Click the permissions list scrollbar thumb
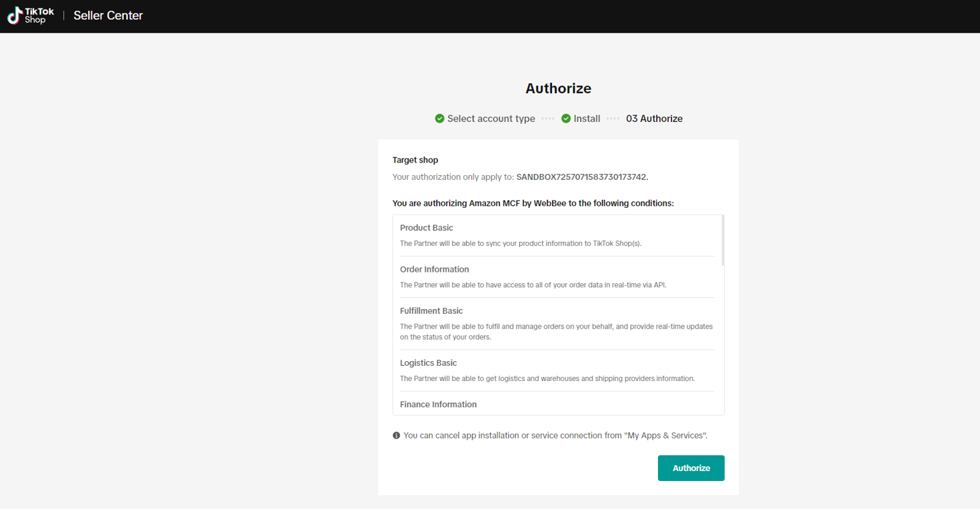The image size is (980, 509). point(723,241)
